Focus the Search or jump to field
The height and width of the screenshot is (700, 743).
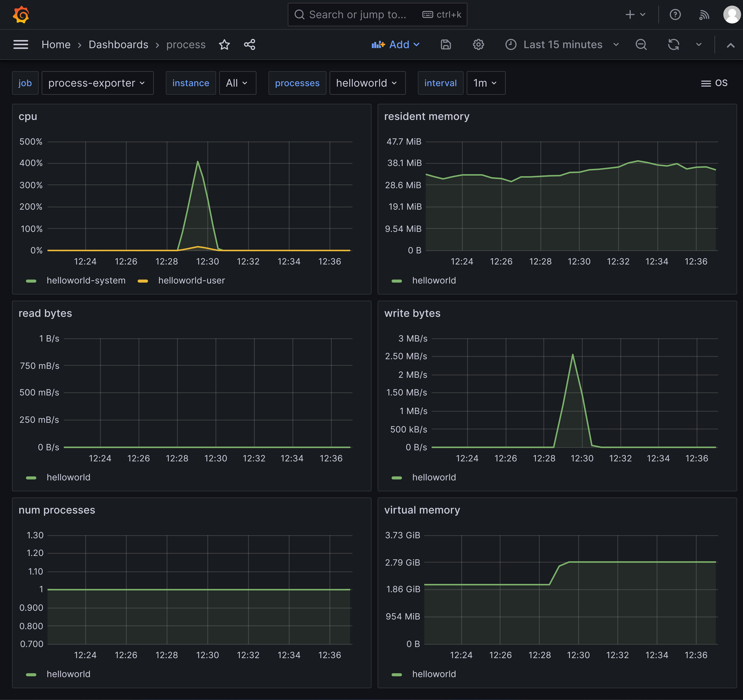tap(378, 15)
